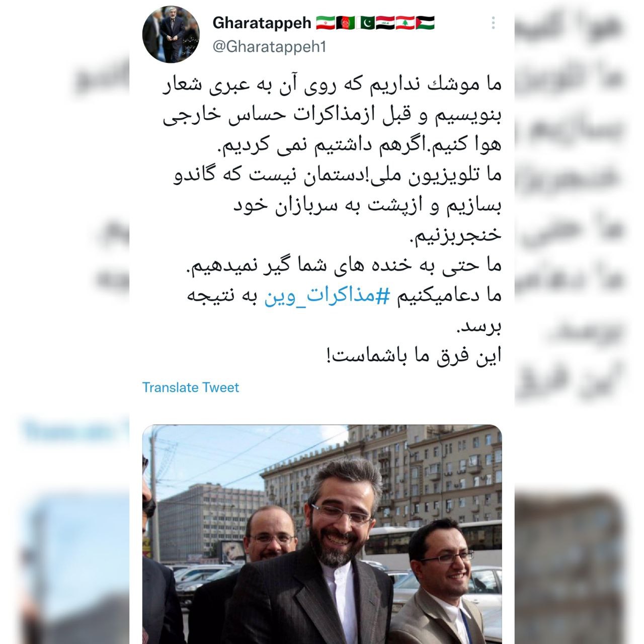Open the Gharatappeh profile avatar
Screen dimensions: 644x644
(x=171, y=35)
